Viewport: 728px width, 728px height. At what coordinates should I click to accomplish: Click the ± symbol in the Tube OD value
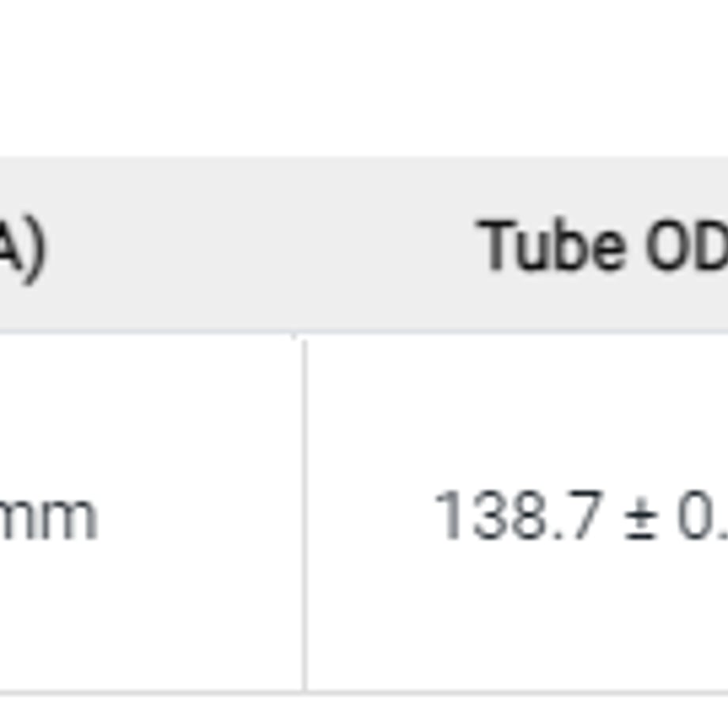(x=641, y=519)
